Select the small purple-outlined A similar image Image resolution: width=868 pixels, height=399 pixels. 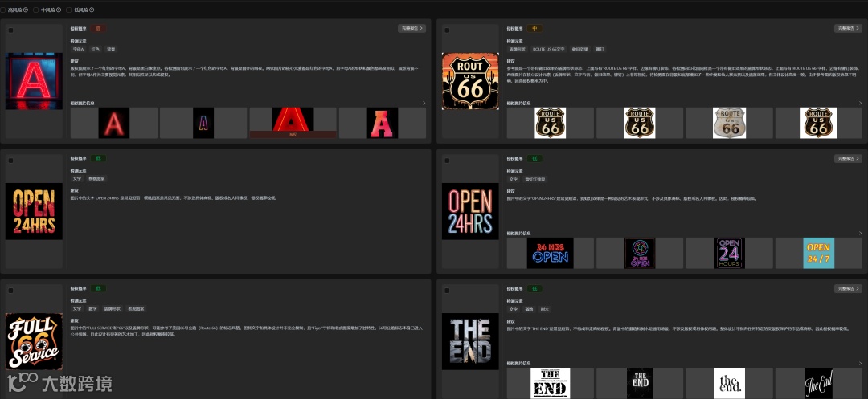(203, 123)
